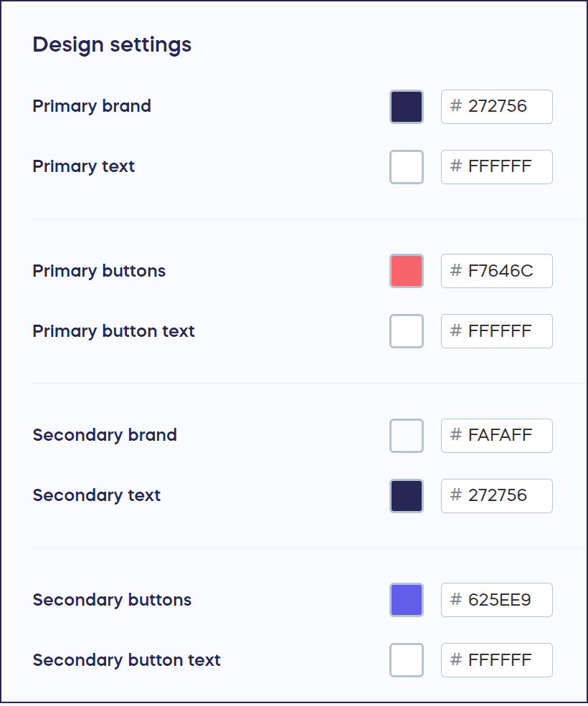Click the Primary buttons label text
The width and height of the screenshot is (588, 706).
98,271
